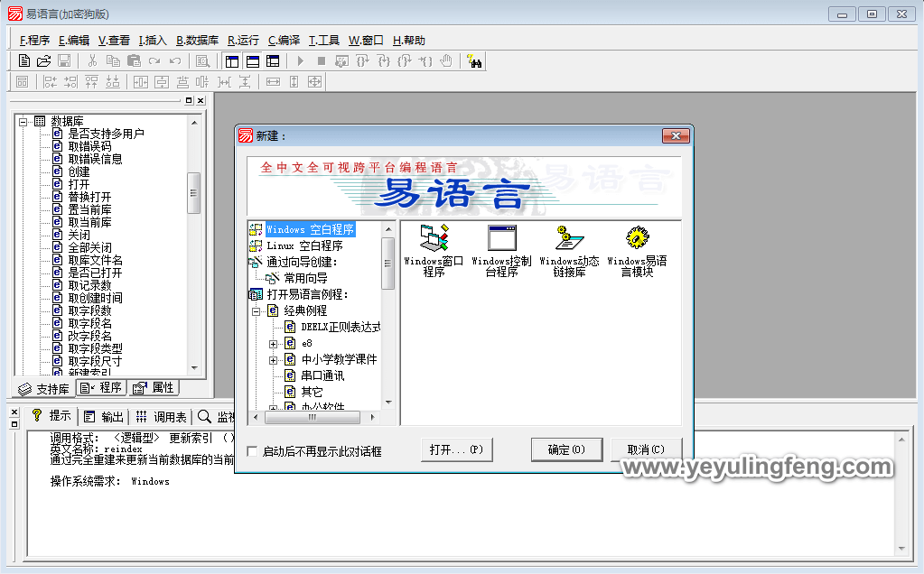The image size is (924, 574).
Task: Select the Windows易语言模块 project icon
Action: pos(637,251)
